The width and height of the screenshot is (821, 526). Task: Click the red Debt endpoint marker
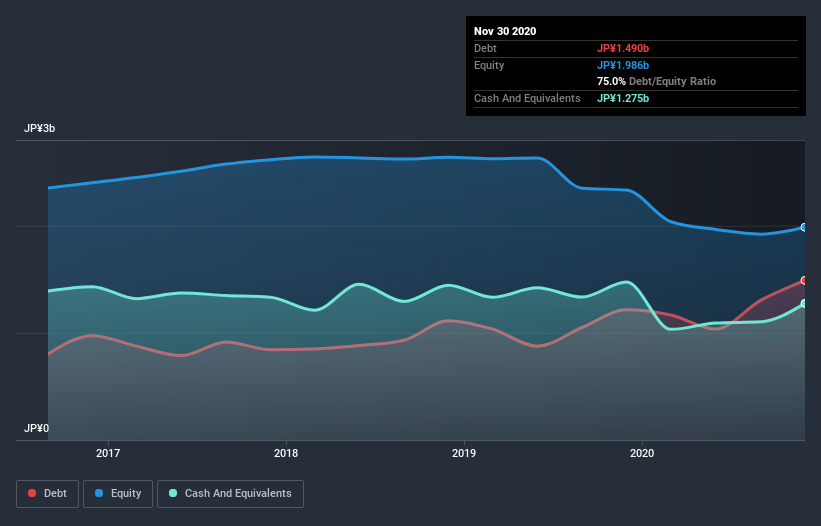pyautogui.click(x=804, y=281)
